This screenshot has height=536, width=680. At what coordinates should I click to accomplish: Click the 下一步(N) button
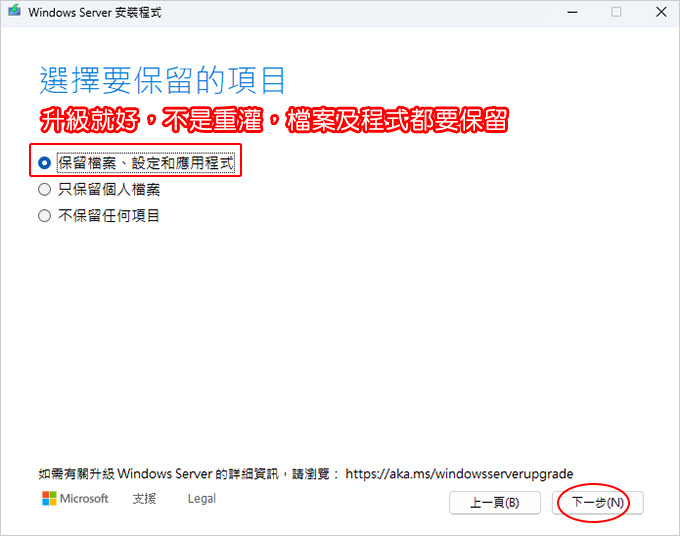[598, 503]
